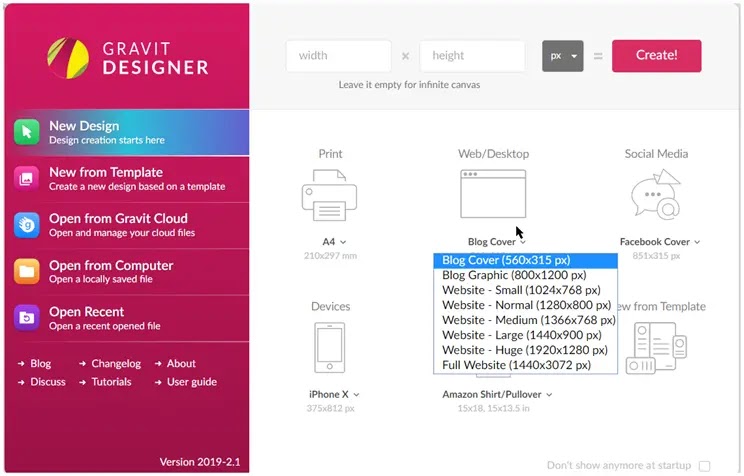The height and width of the screenshot is (476, 744).
Task: Click the Print printer icon
Action: tap(329, 195)
